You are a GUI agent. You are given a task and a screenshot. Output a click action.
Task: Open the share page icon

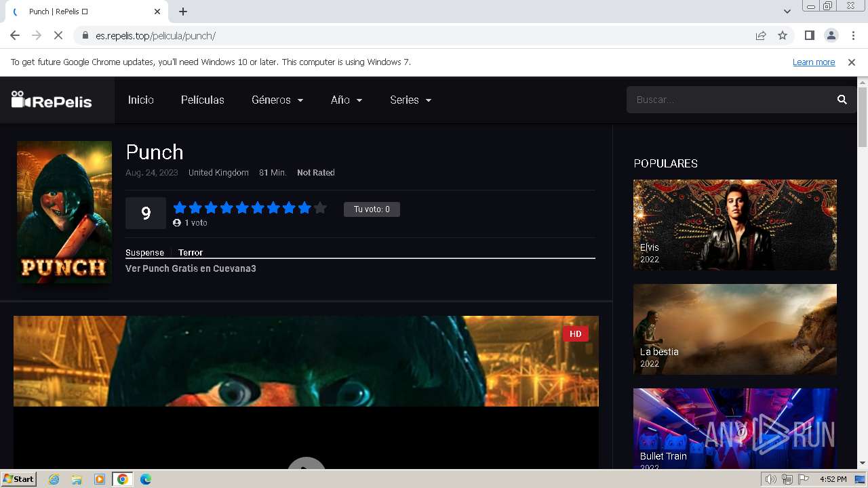pyautogui.click(x=761, y=35)
